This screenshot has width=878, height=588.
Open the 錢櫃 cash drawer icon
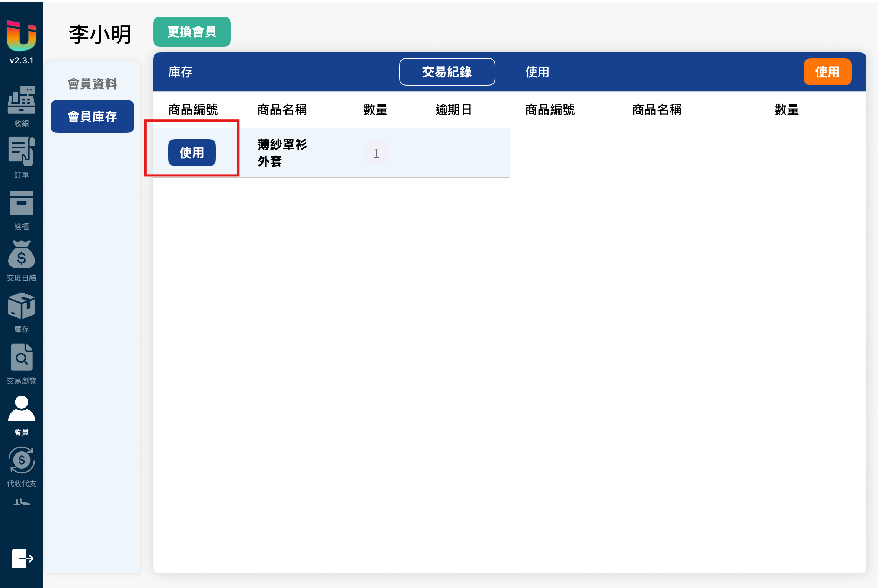click(21, 203)
